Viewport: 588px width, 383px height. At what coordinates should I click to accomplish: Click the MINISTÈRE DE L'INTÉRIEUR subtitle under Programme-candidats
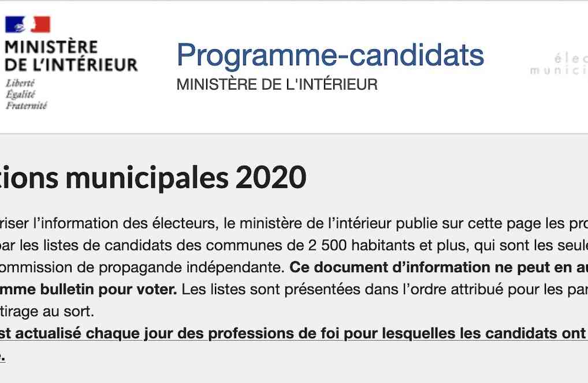pos(277,84)
